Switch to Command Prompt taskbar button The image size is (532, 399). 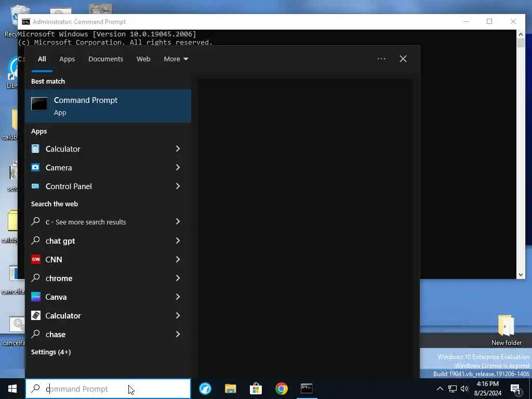pos(307,389)
